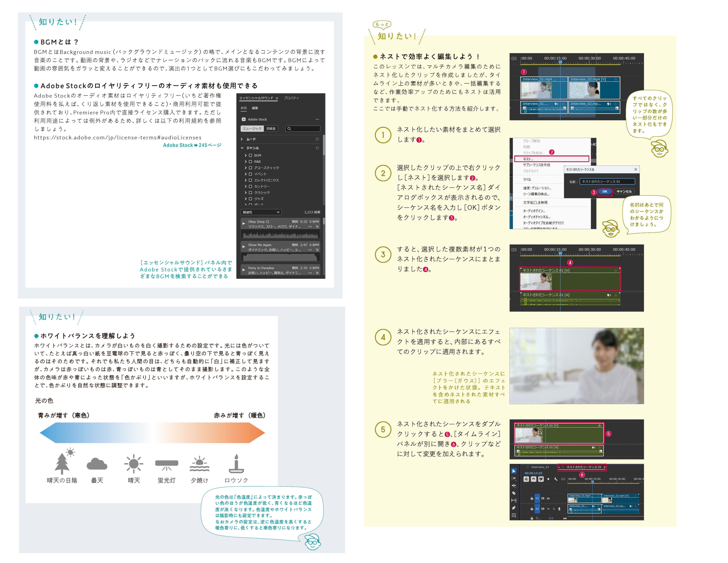Check the BGM genre checkbox
Image resolution: width=728 pixels, height=563 pixels.
pos(250,155)
